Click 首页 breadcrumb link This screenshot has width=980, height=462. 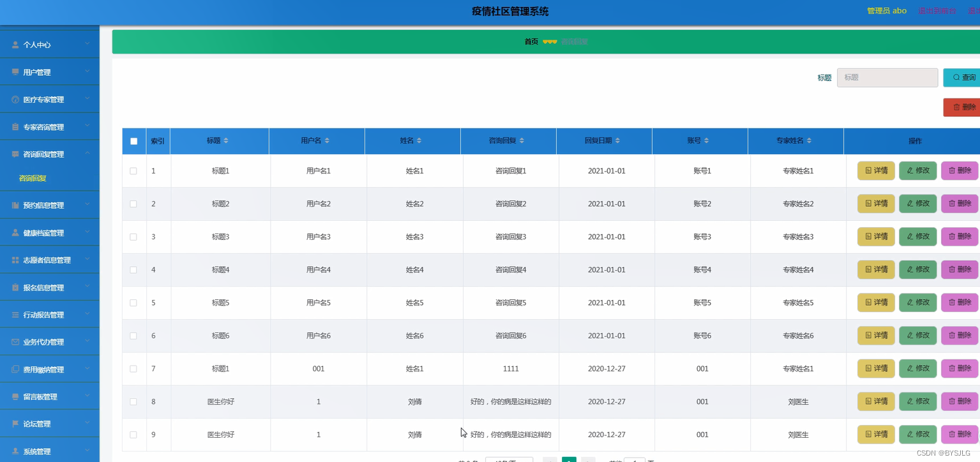[531, 41]
